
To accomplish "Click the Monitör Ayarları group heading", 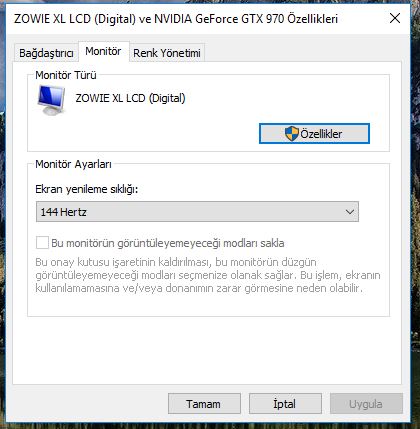I will pyautogui.click(x=73, y=164).
